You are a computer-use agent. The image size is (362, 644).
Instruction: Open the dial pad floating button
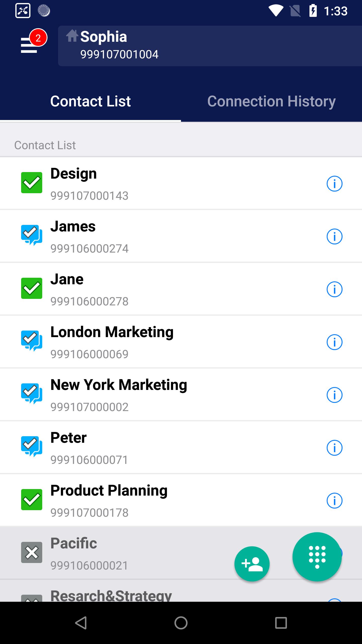[x=317, y=557]
